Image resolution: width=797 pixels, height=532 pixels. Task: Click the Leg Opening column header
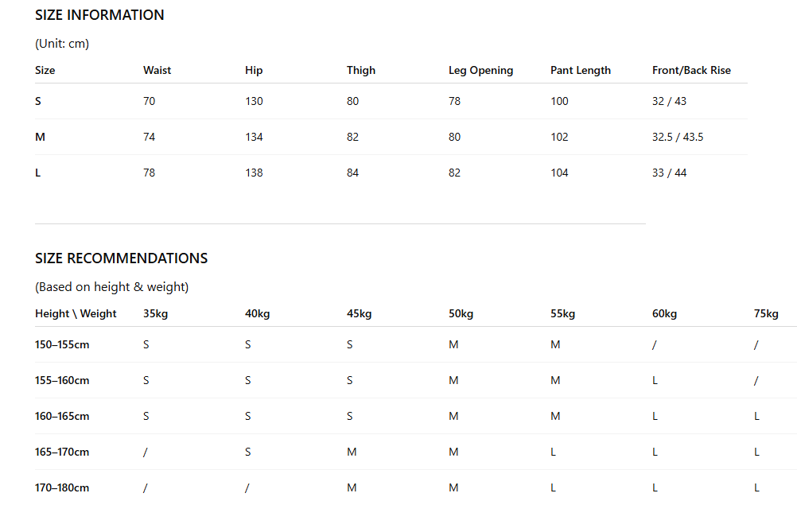click(481, 70)
